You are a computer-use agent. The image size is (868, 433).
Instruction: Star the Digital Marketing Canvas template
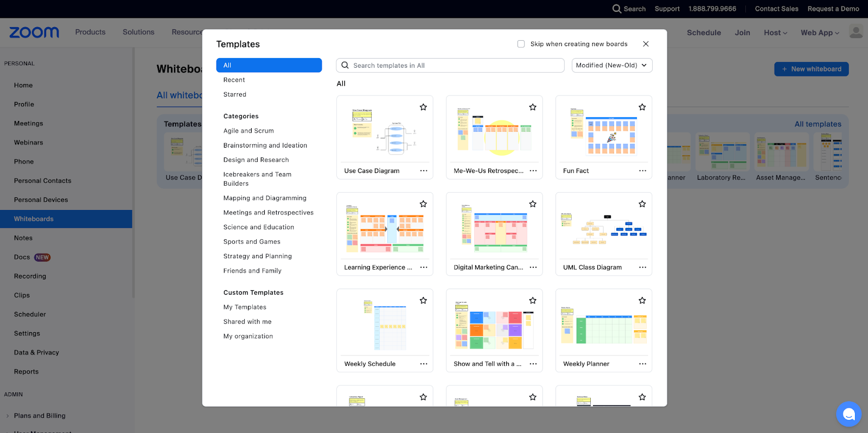pos(533,204)
